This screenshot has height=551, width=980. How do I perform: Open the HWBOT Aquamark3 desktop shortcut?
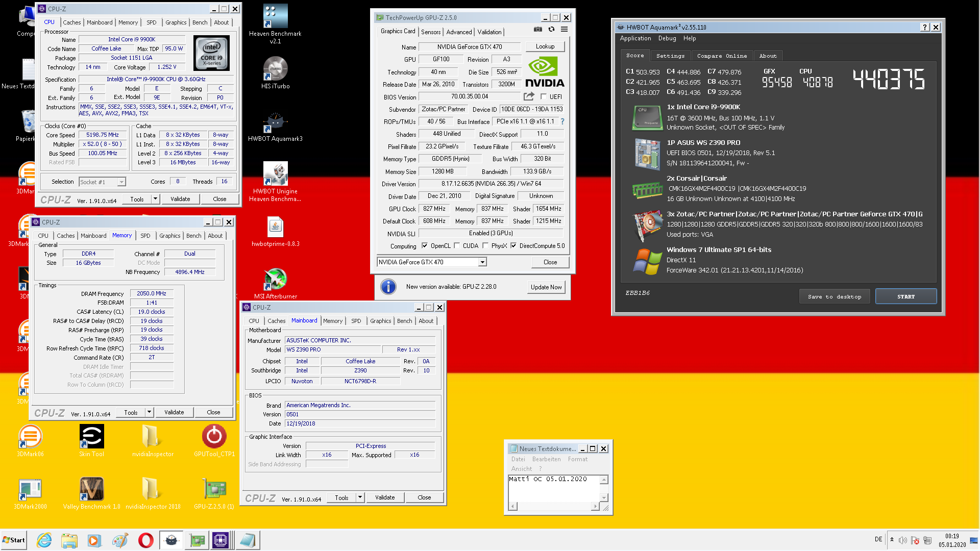(276, 127)
